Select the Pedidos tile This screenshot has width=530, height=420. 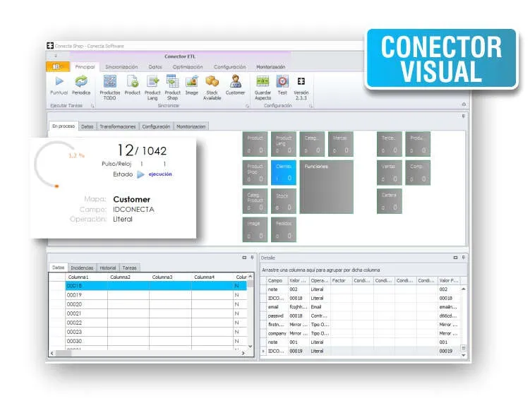[x=284, y=229]
